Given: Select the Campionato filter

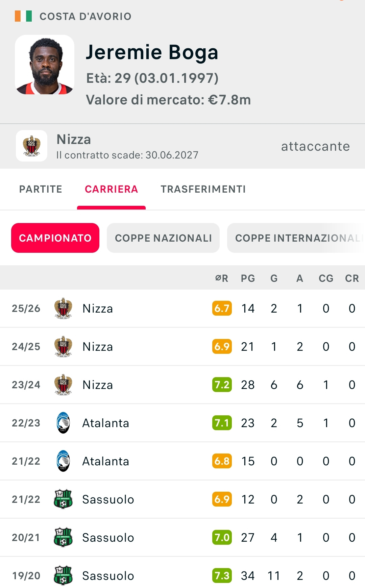Looking at the screenshot, I should coord(55,238).
